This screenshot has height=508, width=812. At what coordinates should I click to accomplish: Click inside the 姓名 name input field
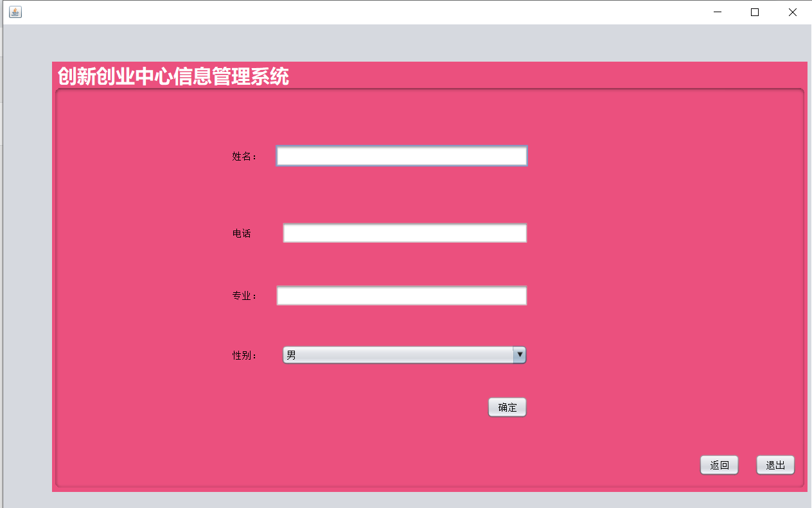point(401,155)
